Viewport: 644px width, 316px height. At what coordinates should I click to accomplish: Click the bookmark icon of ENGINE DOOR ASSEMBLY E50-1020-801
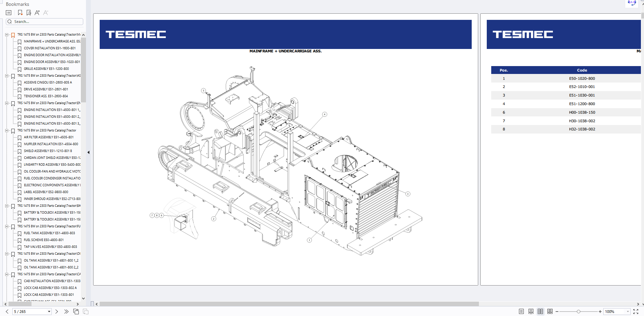click(x=20, y=62)
